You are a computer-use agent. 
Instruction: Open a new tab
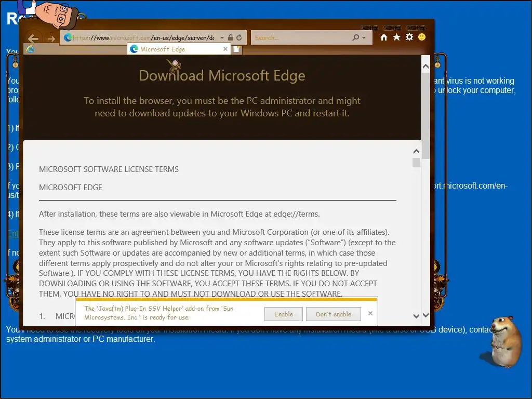pos(237,49)
